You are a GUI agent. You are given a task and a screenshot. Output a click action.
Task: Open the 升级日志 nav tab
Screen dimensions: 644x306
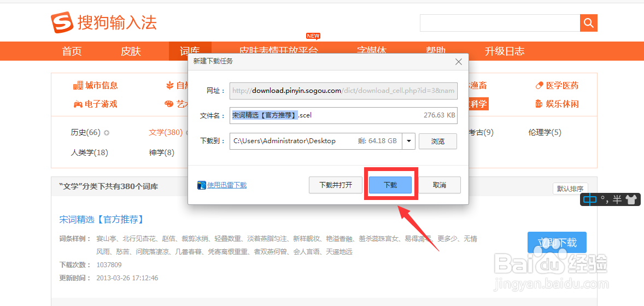(x=505, y=51)
